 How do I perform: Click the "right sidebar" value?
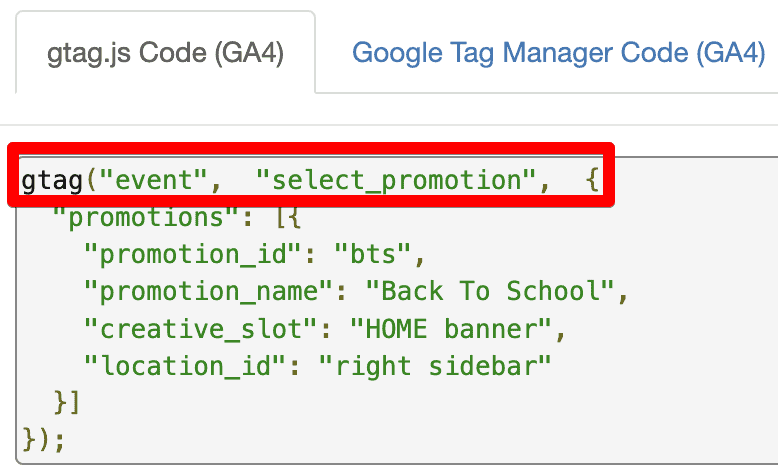pyautogui.click(x=434, y=364)
